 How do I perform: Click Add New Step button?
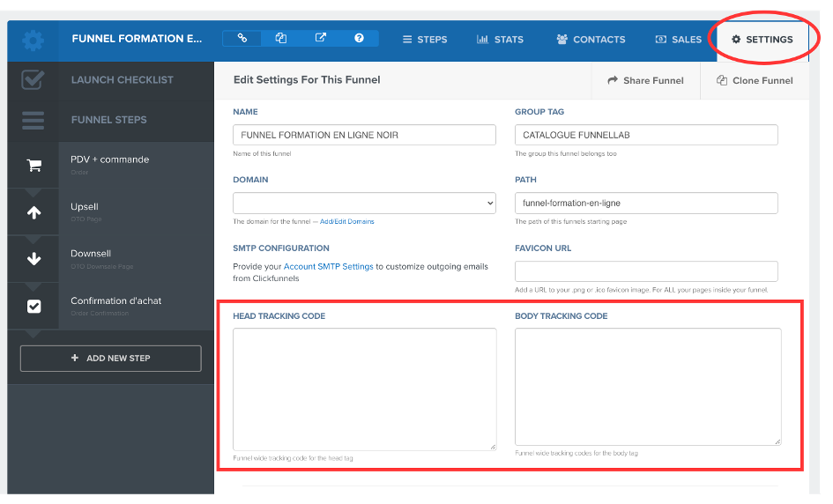[110, 359]
